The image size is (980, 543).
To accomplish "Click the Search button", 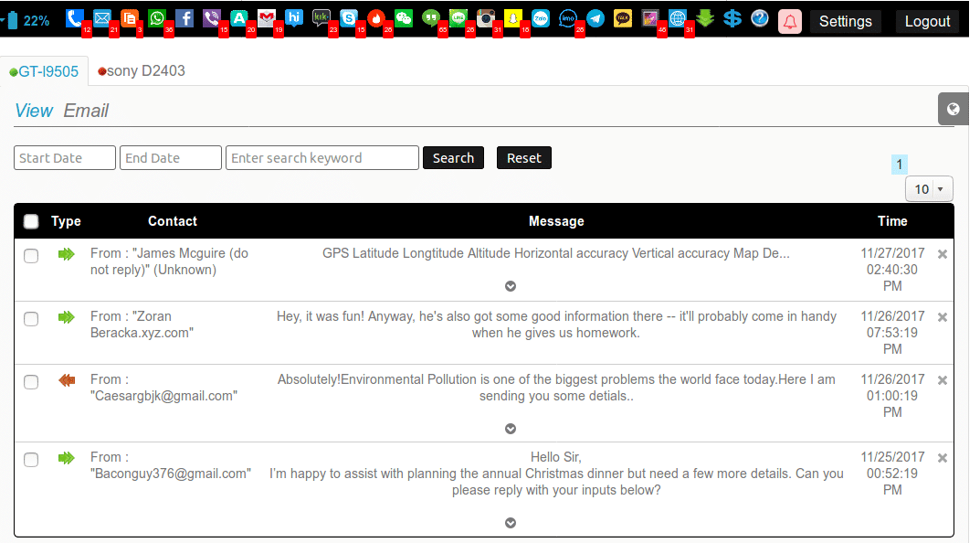I will click(x=453, y=157).
